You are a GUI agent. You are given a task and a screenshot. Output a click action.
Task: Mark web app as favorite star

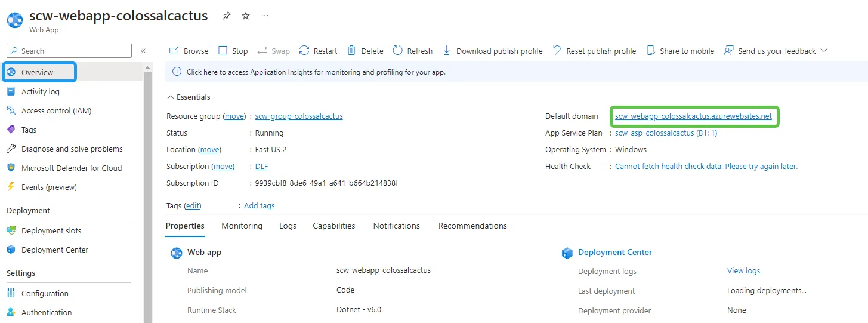(x=246, y=16)
